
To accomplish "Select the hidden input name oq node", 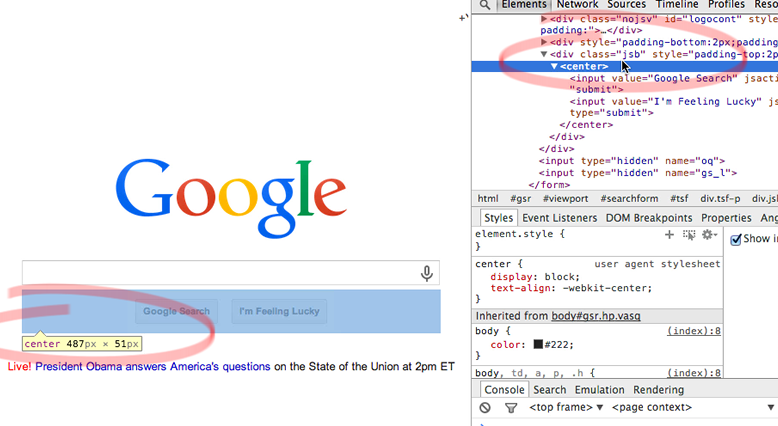I will pos(632,161).
